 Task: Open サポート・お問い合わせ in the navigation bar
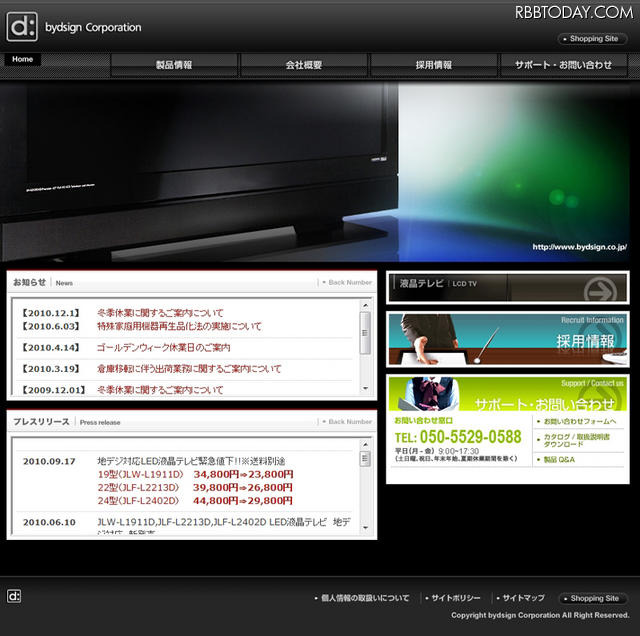click(x=564, y=65)
